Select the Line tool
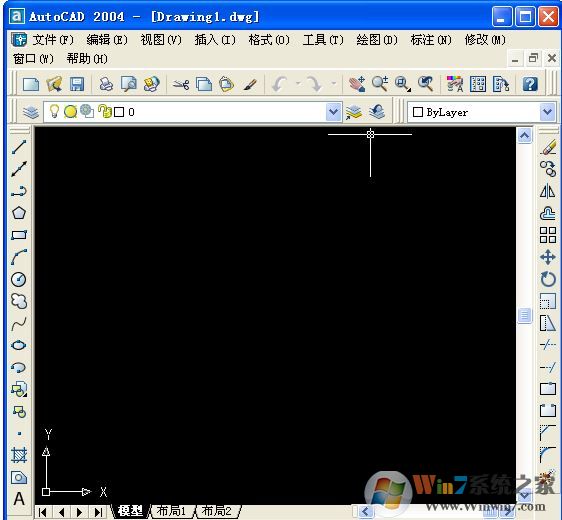 pyautogui.click(x=19, y=147)
